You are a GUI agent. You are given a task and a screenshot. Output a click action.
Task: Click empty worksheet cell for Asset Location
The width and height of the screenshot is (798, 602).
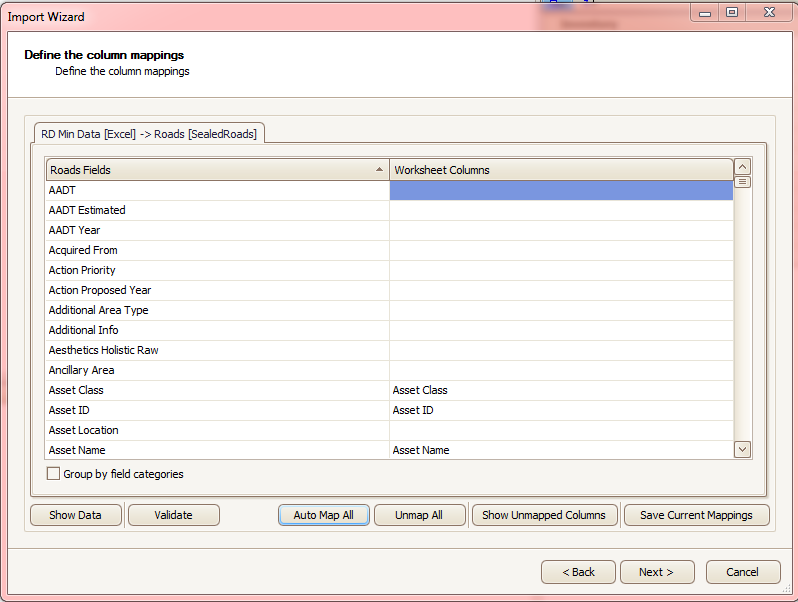coord(561,431)
